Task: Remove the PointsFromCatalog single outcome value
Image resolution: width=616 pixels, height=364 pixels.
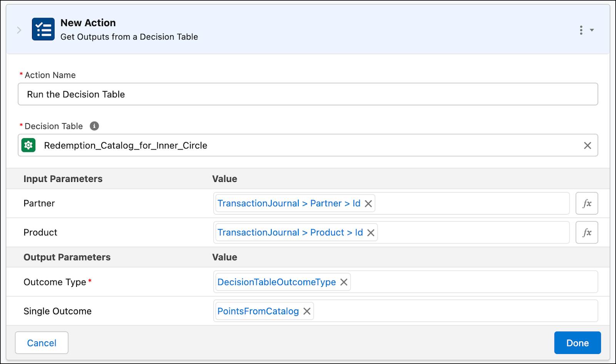Action: pyautogui.click(x=307, y=311)
